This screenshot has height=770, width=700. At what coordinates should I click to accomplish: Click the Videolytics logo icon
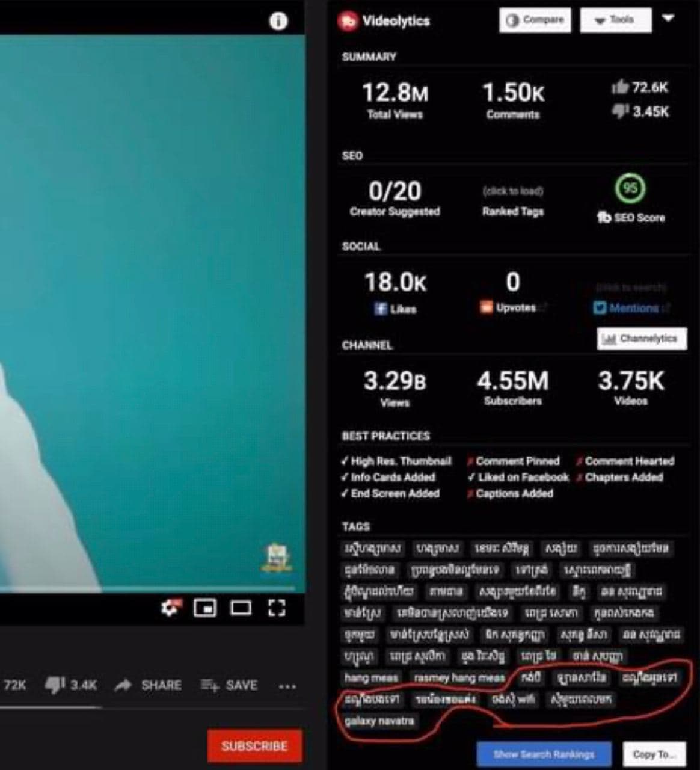point(348,21)
